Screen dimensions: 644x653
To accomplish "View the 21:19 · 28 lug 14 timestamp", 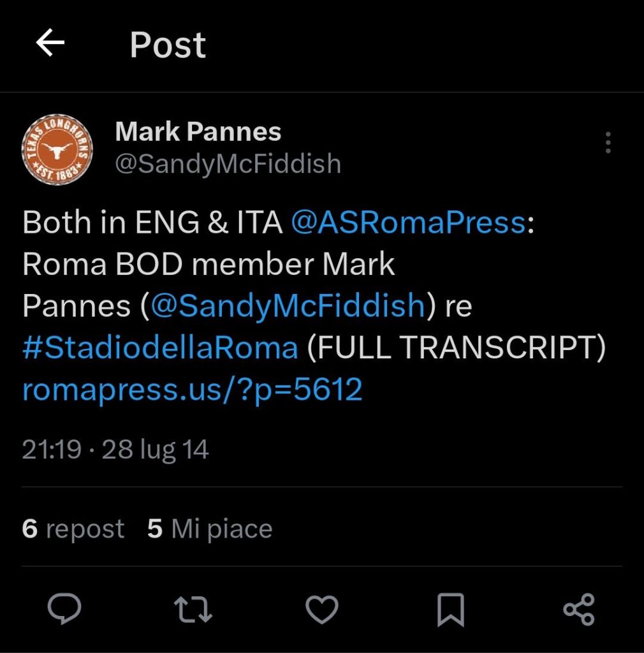I will (115, 450).
